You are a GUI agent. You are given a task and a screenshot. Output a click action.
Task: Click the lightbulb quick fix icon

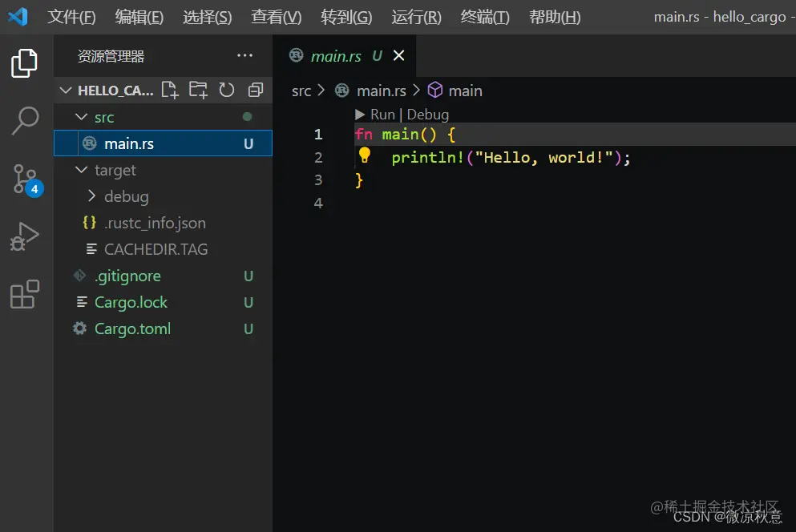point(365,155)
